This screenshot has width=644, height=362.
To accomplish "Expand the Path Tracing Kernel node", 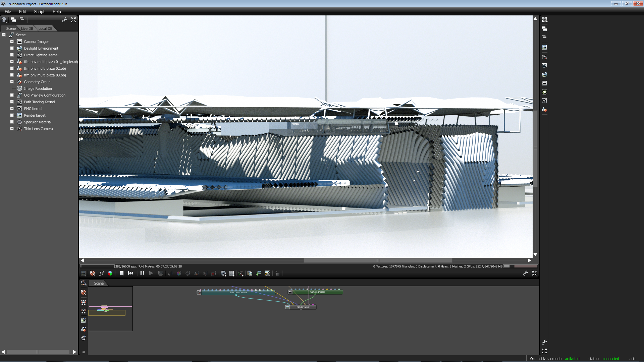I will pos(12,102).
